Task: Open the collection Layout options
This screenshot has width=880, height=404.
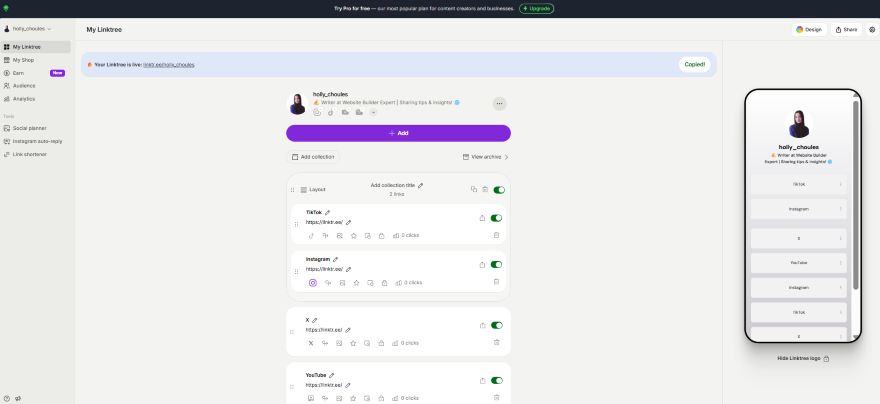Action: pyautogui.click(x=313, y=190)
